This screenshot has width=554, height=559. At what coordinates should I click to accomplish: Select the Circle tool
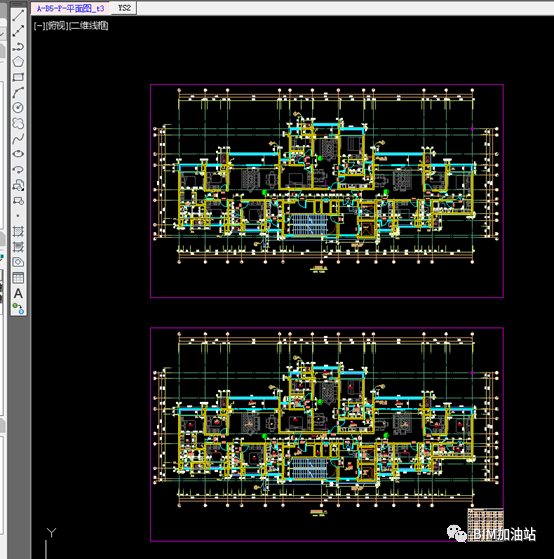click(18, 108)
